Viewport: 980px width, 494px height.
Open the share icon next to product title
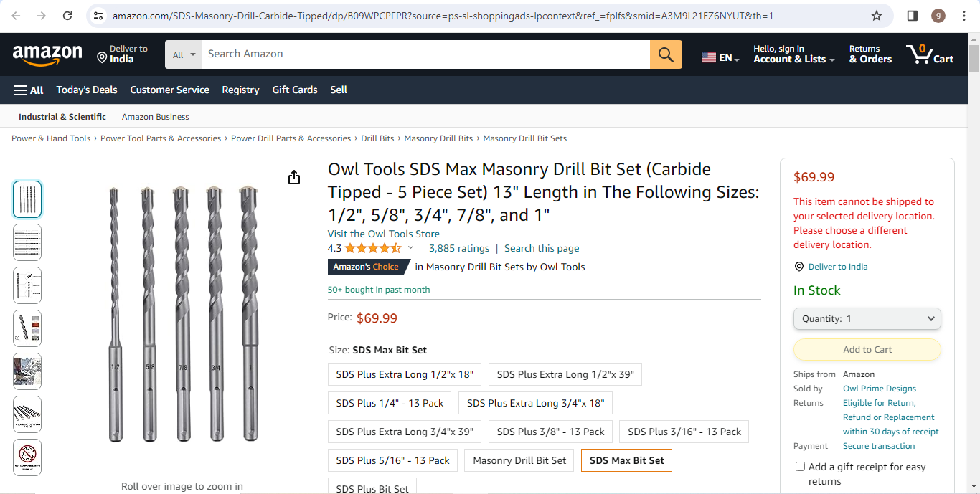click(294, 176)
